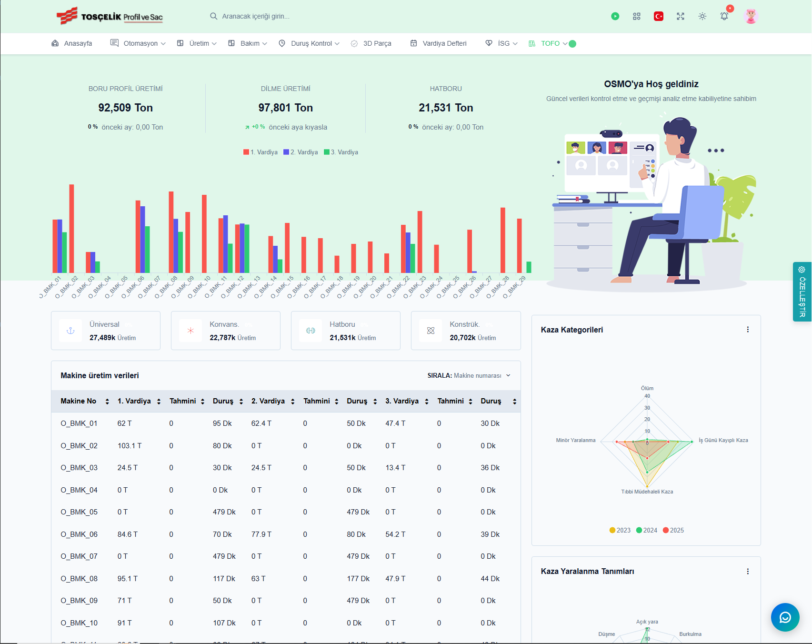Open Vardiya Defteri menu item

439,43
